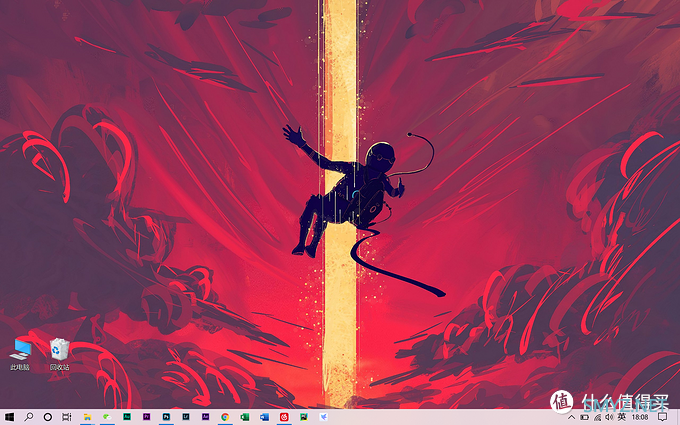Open the volume speaker tray icon
680x425 pixels.
point(609,418)
